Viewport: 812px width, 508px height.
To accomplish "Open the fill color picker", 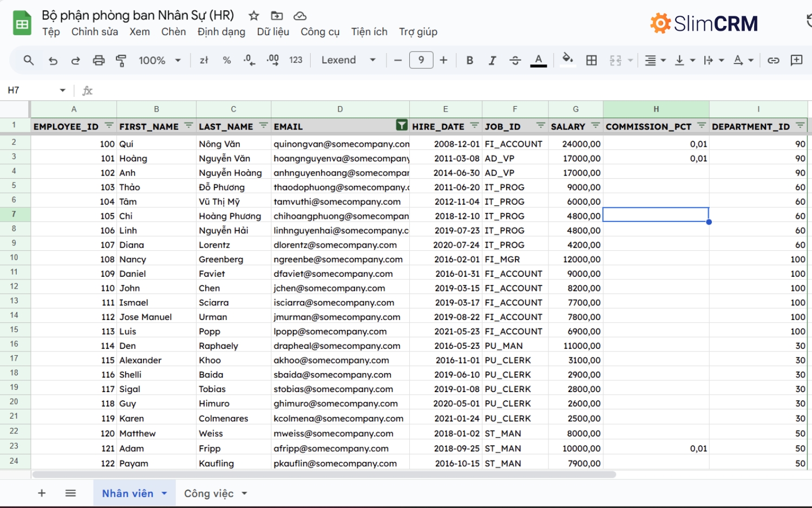I will tap(567, 58).
